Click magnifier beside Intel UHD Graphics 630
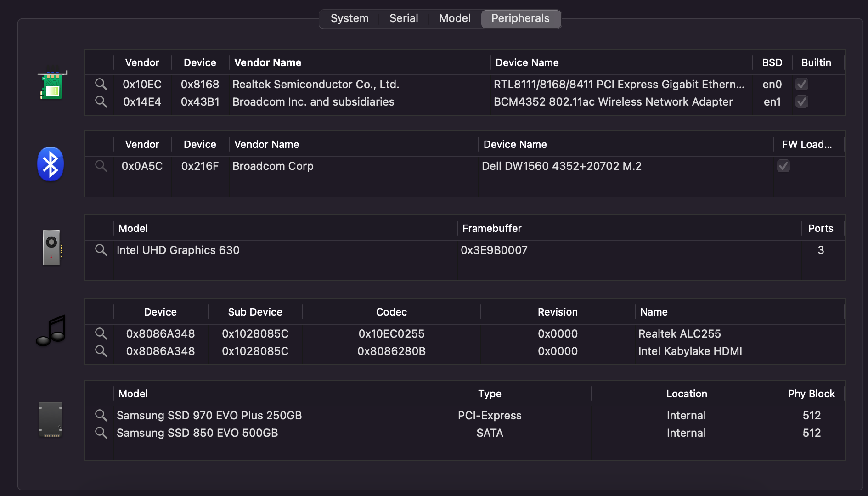 (x=101, y=250)
